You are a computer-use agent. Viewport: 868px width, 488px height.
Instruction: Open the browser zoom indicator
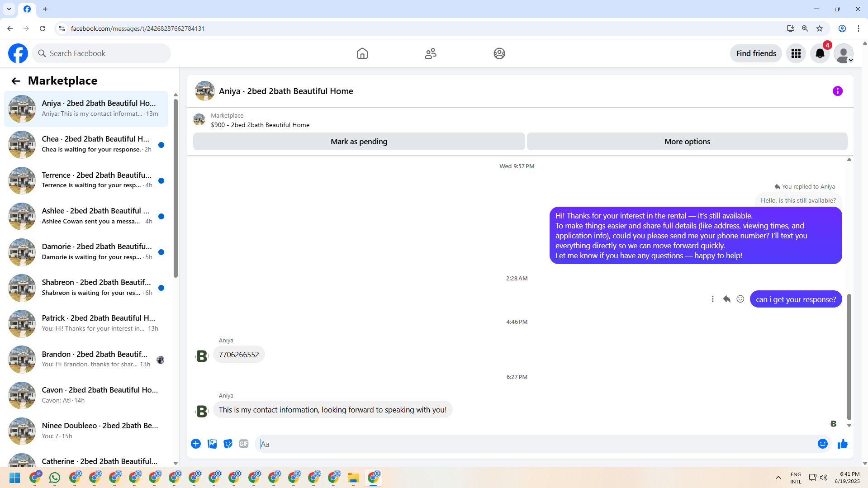[x=805, y=28]
